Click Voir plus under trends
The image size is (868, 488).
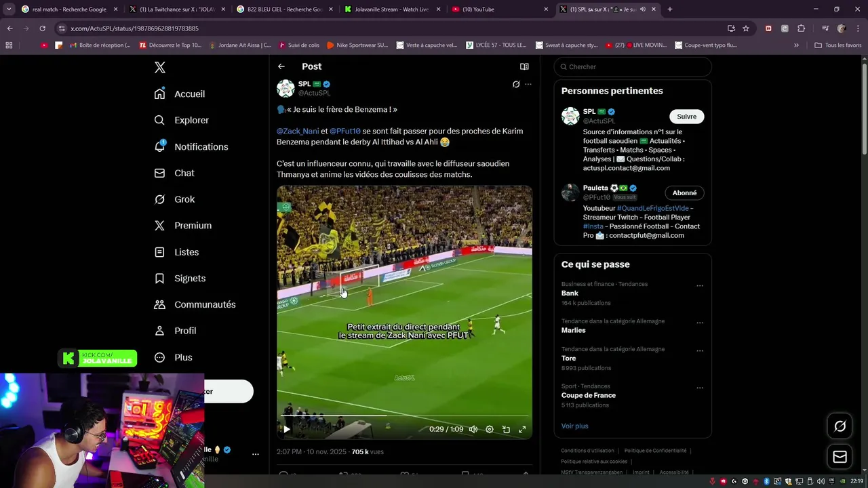574,426
